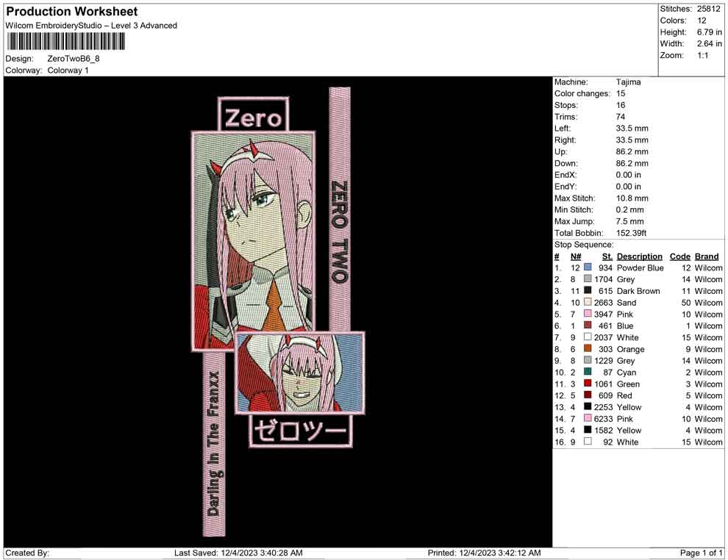
Task: Click the Stop Sequence heading
Action: (x=584, y=245)
